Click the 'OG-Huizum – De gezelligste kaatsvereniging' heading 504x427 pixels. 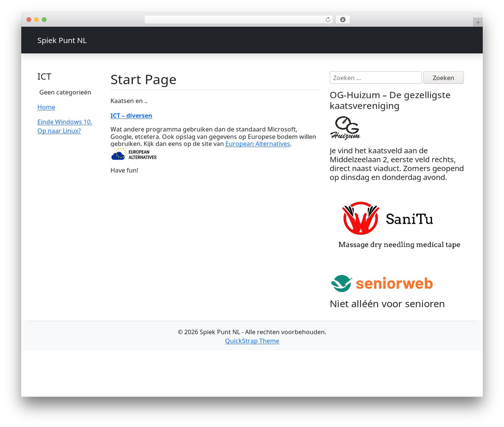390,100
